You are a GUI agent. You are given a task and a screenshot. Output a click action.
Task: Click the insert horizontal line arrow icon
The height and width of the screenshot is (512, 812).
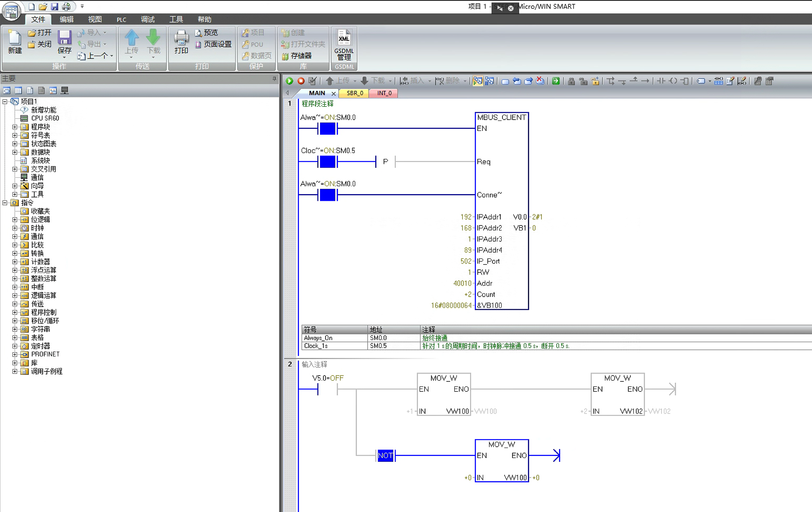click(646, 81)
